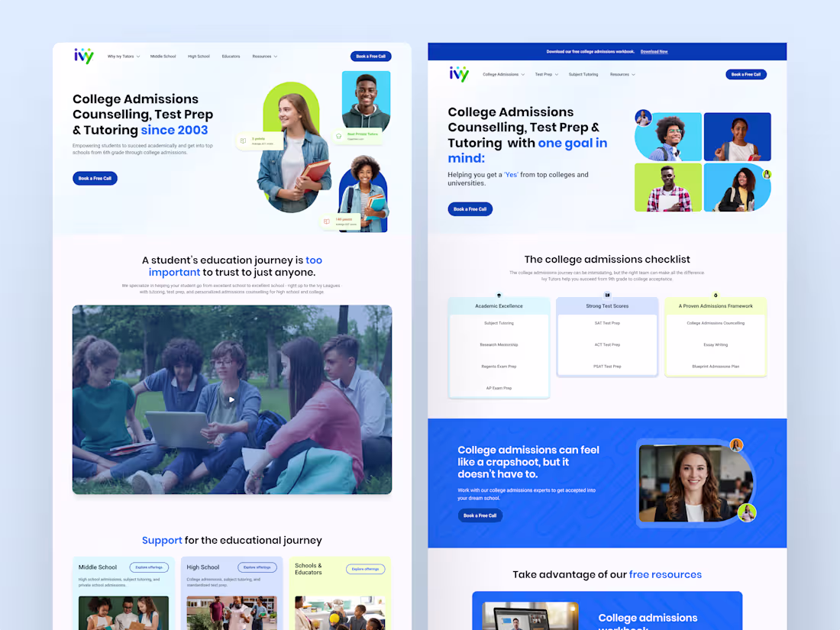
Task: Click the 'free resources' highlighted heading text
Action: (665, 574)
